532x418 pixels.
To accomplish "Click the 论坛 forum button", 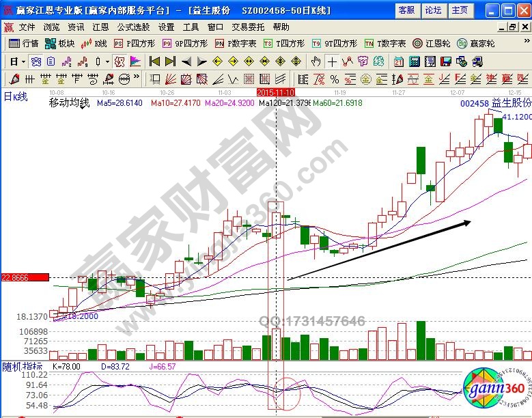I will 433,10.
